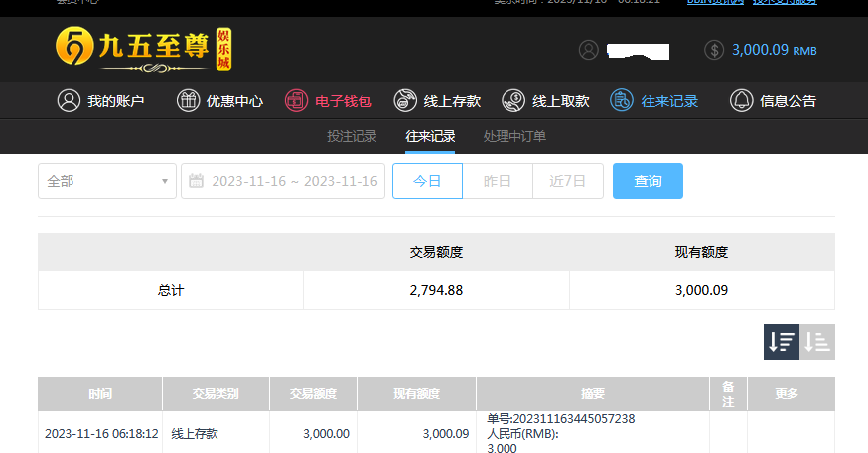
Task: Click the total 2,794.88 amount
Action: (436, 290)
